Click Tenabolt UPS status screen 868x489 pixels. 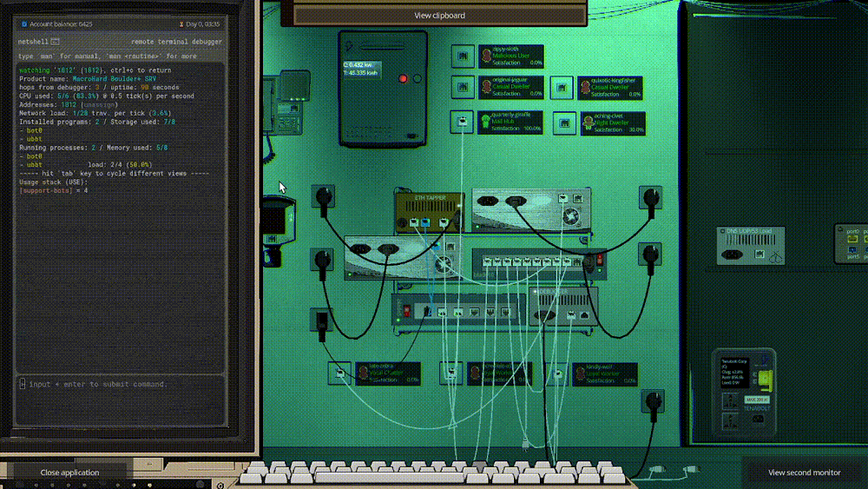click(735, 372)
